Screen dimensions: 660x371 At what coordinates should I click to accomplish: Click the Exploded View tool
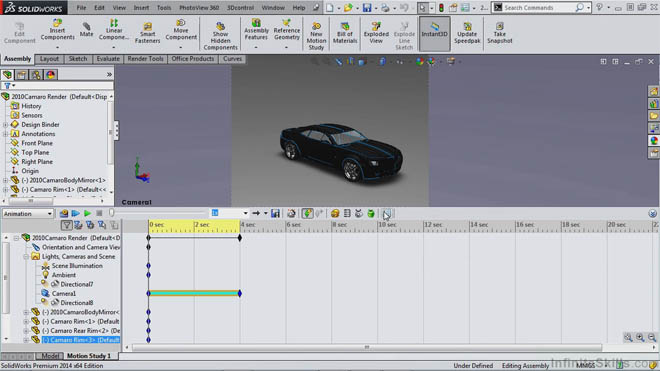[376, 33]
